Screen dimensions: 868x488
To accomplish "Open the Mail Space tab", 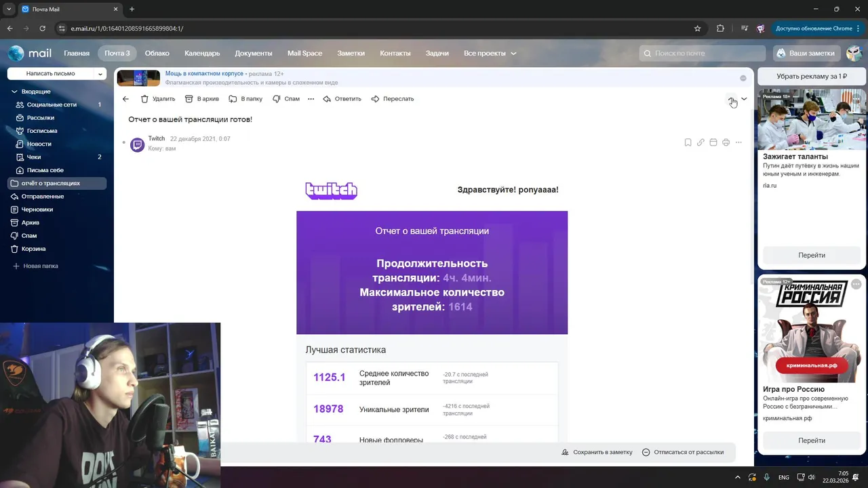I will click(305, 54).
